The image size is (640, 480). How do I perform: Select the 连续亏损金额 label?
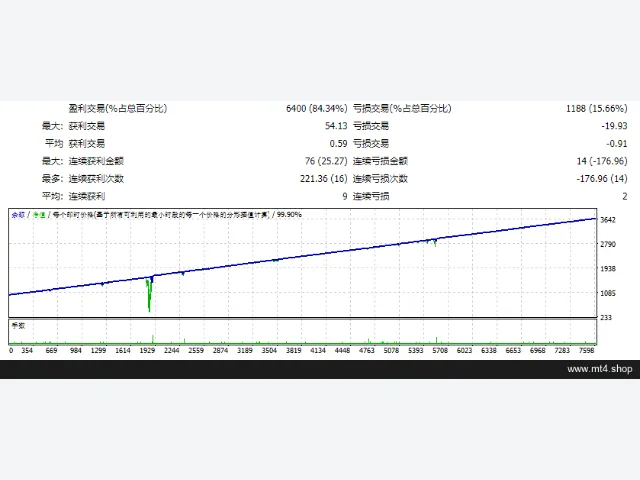380,161
